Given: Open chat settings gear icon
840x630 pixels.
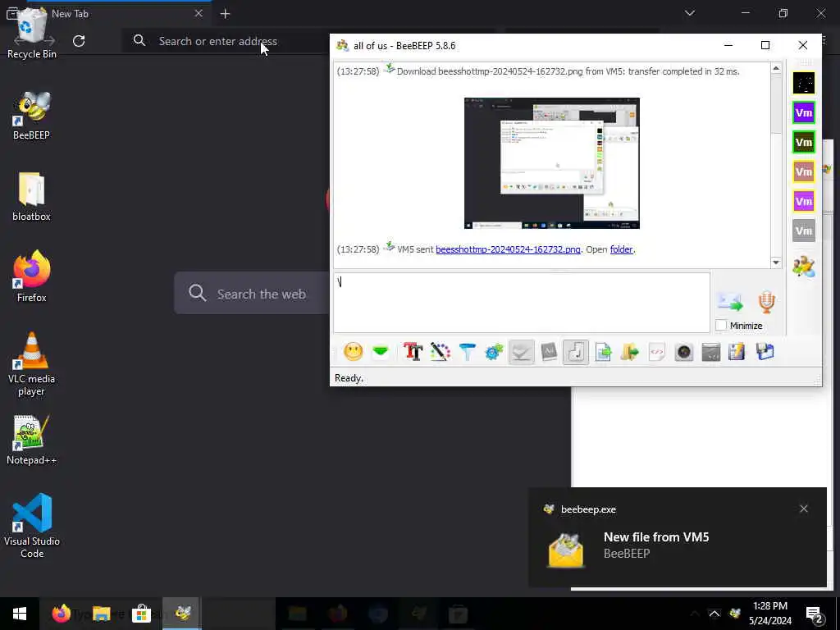Looking at the screenshot, I should 494,352.
